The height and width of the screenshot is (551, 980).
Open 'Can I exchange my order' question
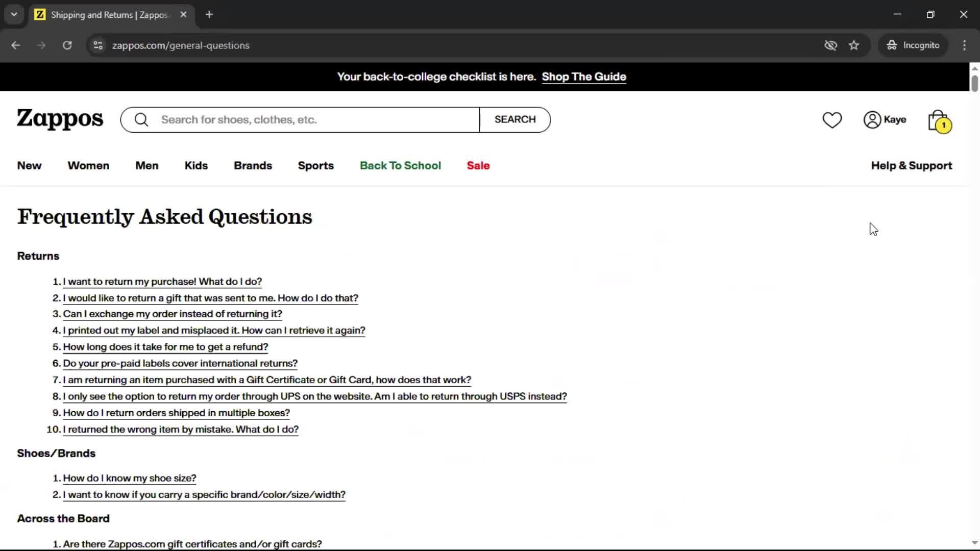click(173, 314)
